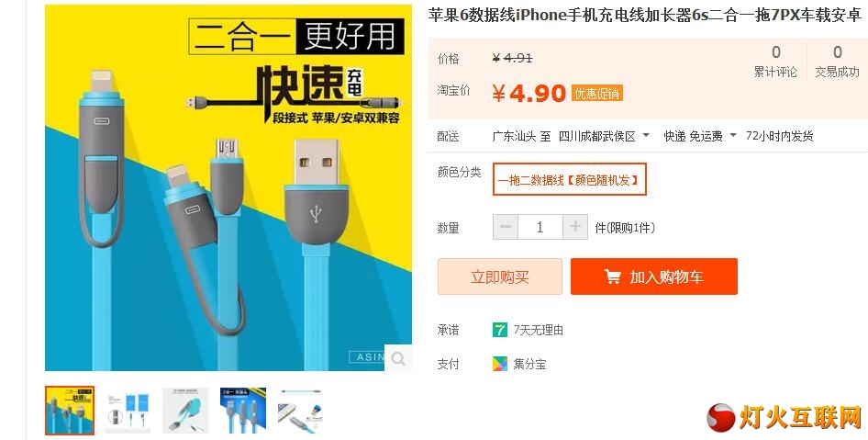868x440 pixels.
Task: Click 立即购买 buy now button
Action: pos(500,276)
